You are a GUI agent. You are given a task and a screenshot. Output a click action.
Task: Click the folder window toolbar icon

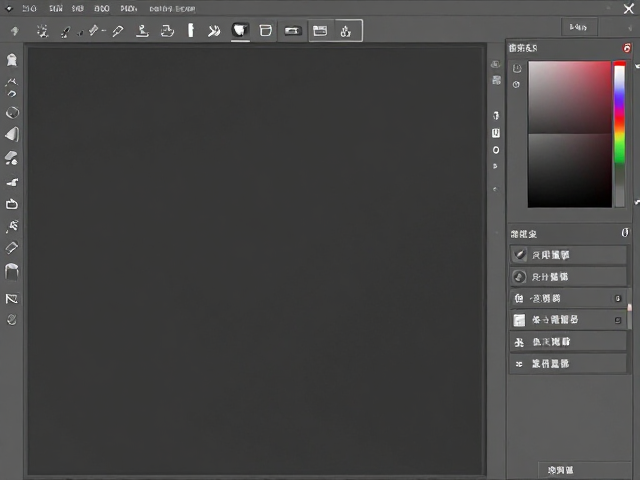(320, 31)
